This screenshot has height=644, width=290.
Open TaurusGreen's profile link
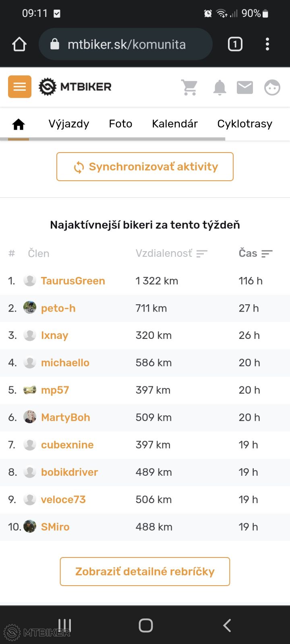73,281
